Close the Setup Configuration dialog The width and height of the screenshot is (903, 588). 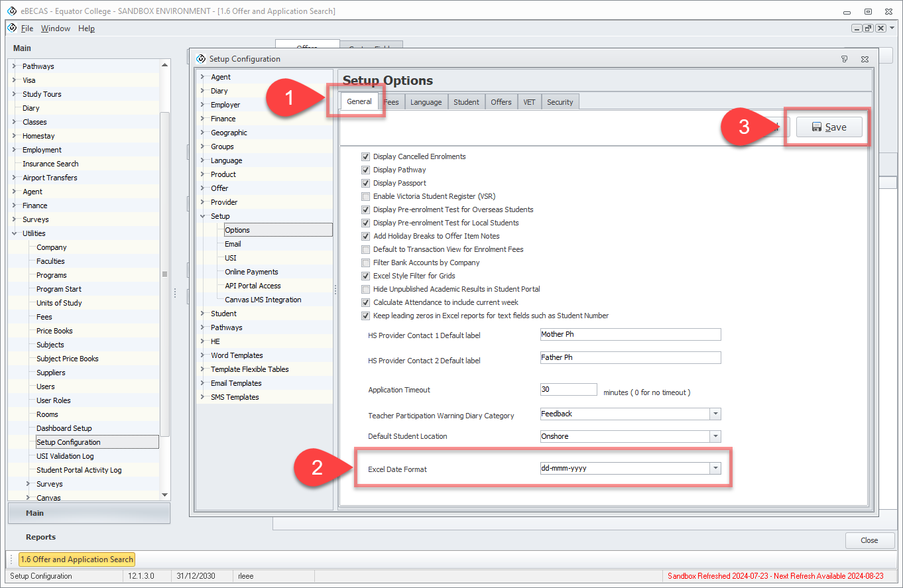click(x=865, y=59)
